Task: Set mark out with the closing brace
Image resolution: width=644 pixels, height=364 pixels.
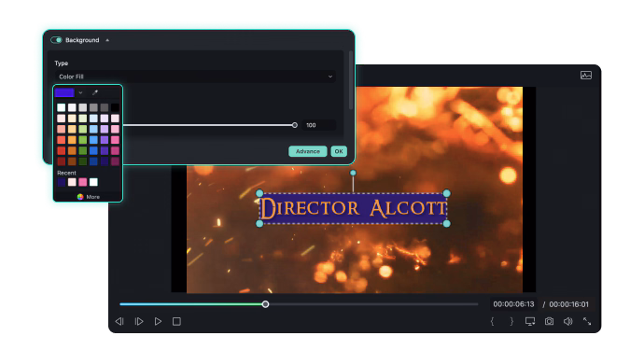Action: 511,321
